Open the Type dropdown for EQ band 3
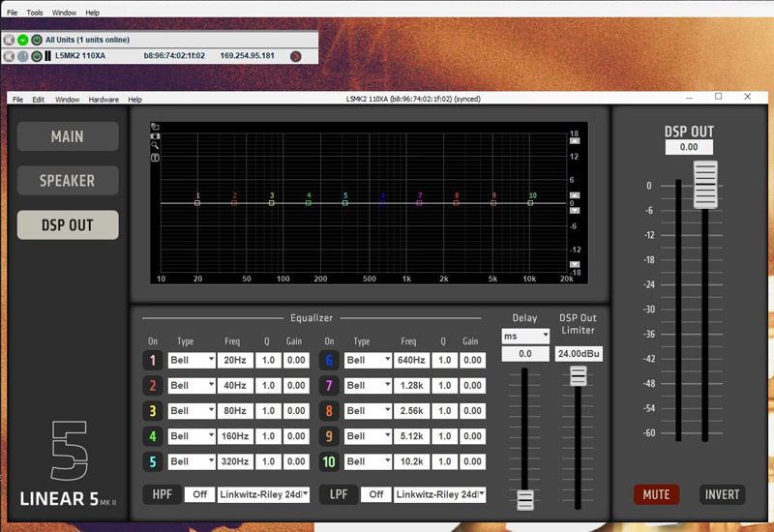 pos(192,411)
